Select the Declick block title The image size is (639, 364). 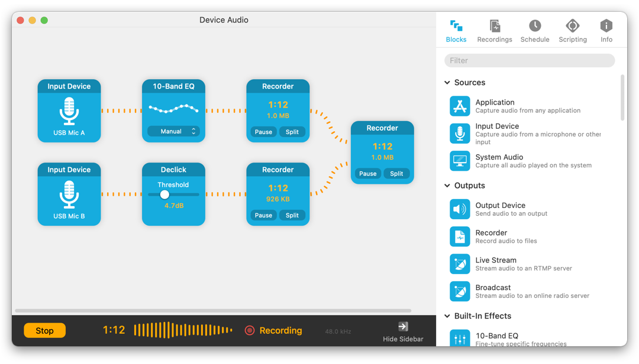(x=173, y=170)
